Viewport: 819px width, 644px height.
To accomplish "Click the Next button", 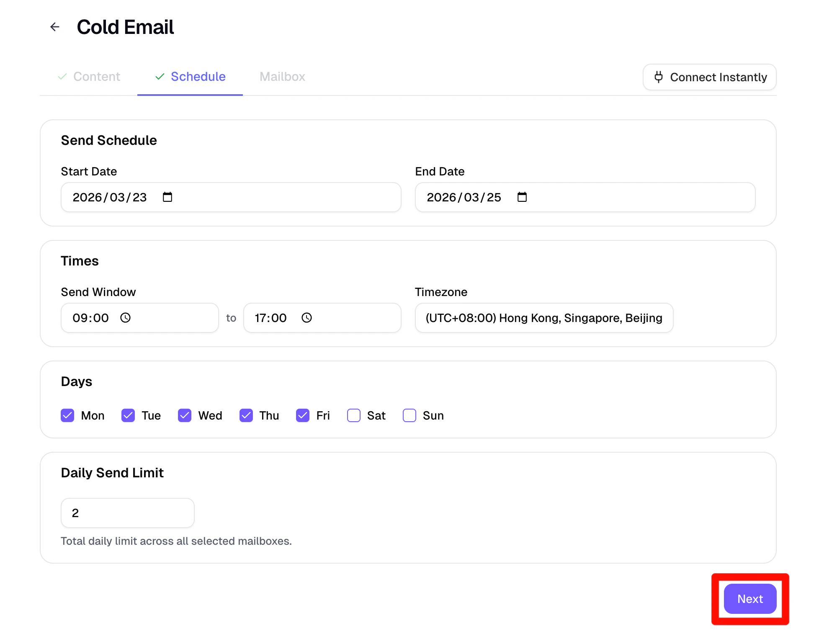I will click(x=749, y=599).
